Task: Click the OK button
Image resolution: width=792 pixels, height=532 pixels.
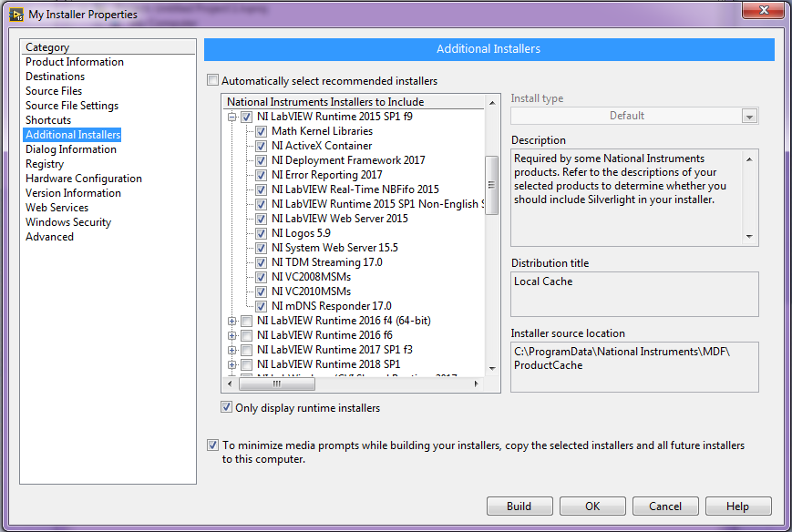Action: 592,506
